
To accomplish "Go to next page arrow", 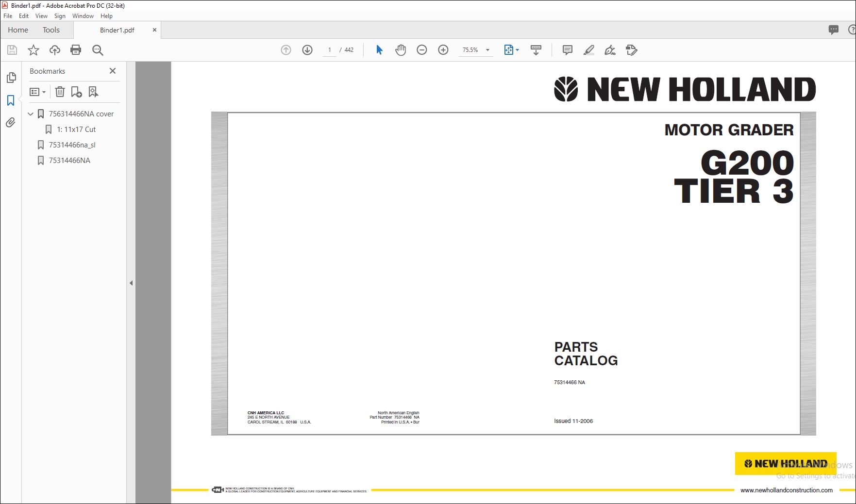I will click(x=307, y=50).
